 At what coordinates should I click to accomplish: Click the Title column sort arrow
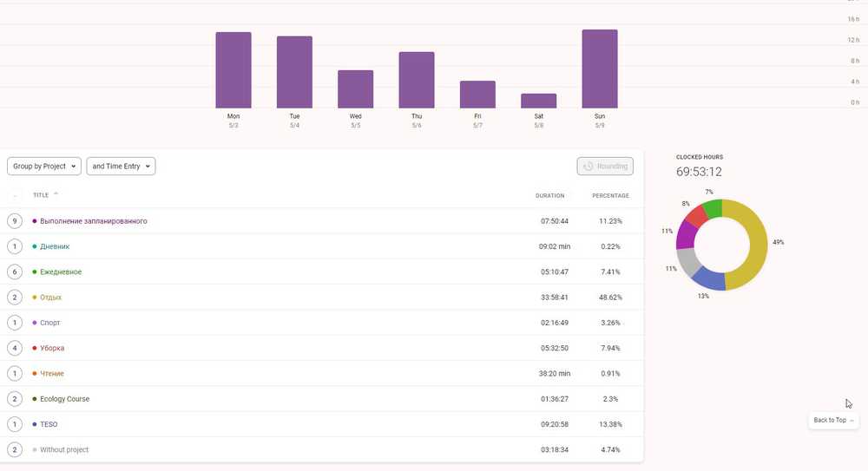click(x=56, y=194)
